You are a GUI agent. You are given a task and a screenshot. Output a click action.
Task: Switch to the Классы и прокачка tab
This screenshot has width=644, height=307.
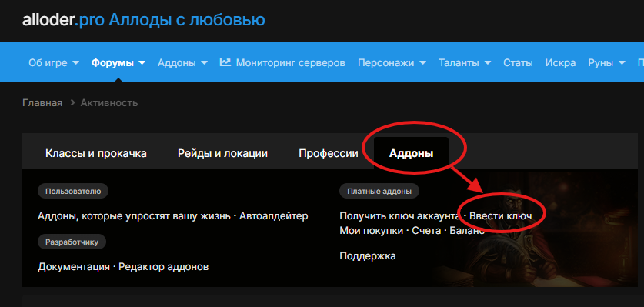[x=96, y=153]
